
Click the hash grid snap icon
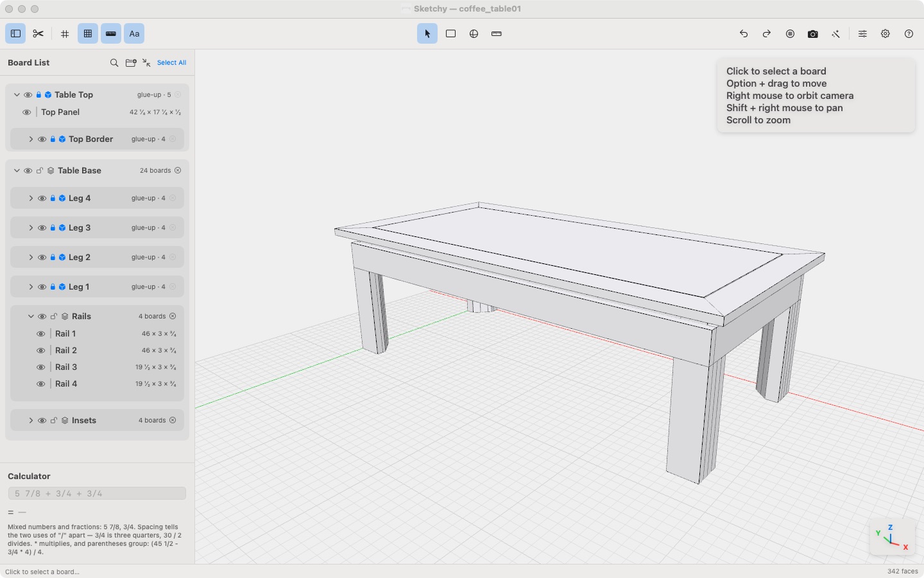[65, 33]
